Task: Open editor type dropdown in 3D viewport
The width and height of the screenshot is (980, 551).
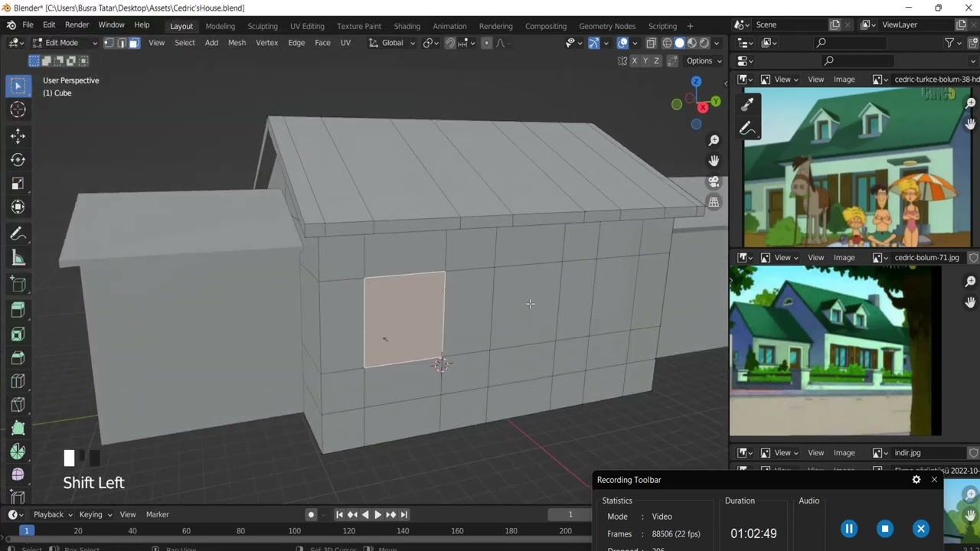Action: (18, 43)
